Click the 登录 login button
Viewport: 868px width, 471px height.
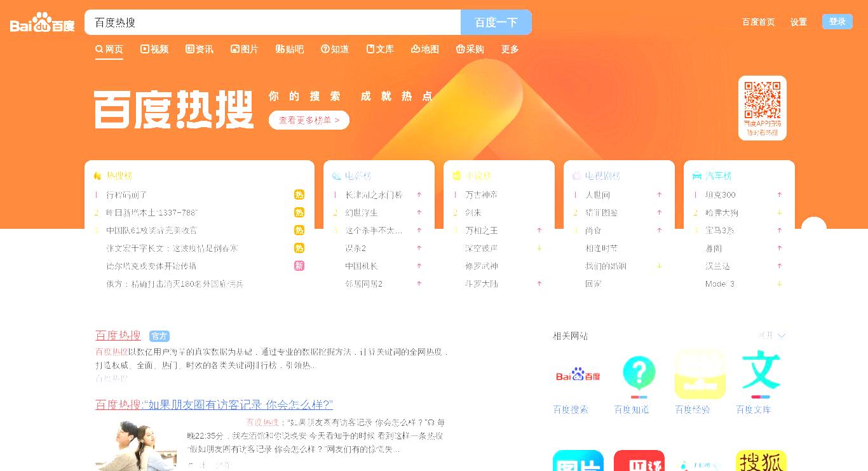coord(837,22)
